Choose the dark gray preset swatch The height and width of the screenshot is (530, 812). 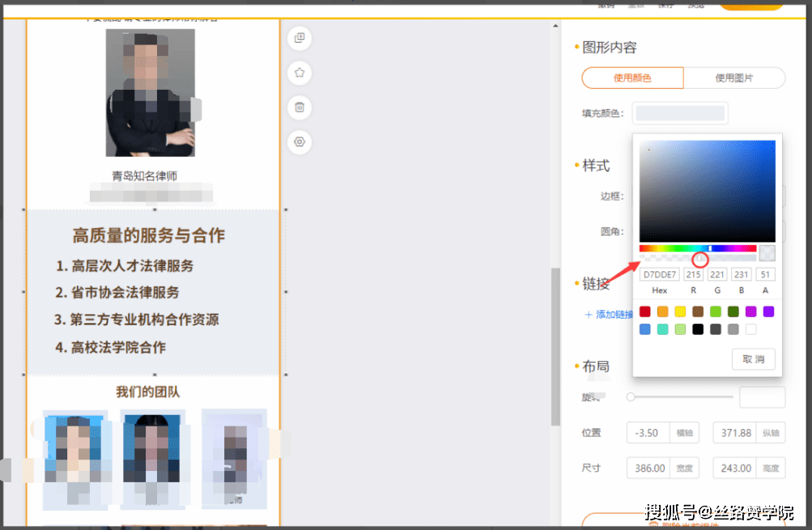tap(716, 329)
